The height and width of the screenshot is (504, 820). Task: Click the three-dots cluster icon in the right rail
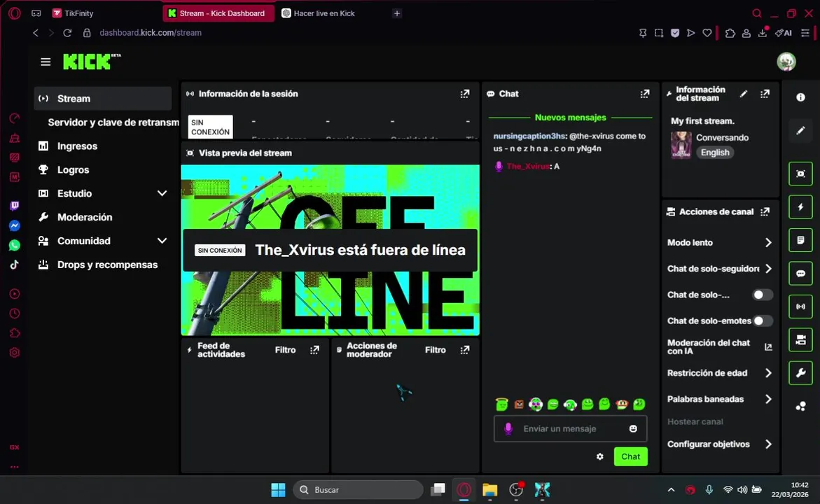click(x=800, y=406)
